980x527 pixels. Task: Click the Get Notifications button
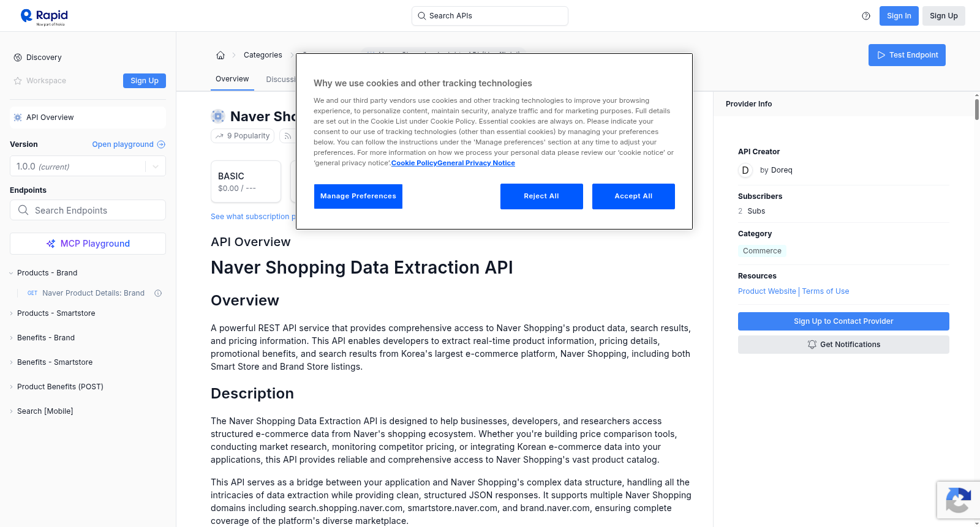pos(843,345)
